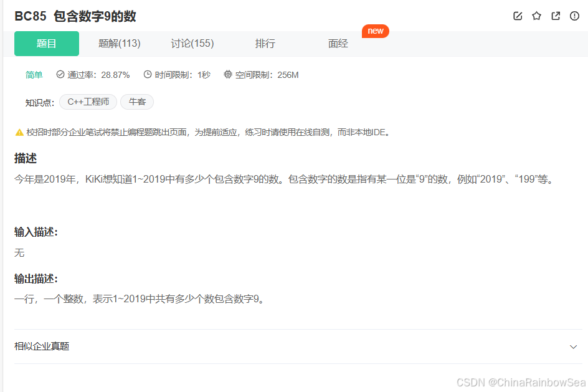Screen dimensions: 588x392
Task: Click the pass rate checkmark icon
Action: click(x=60, y=75)
